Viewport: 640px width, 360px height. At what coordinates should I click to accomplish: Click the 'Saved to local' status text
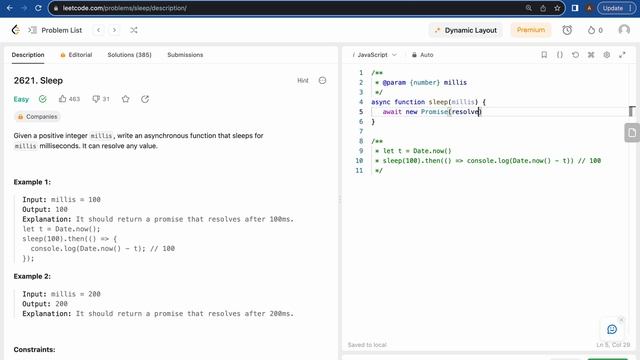coord(367,344)
